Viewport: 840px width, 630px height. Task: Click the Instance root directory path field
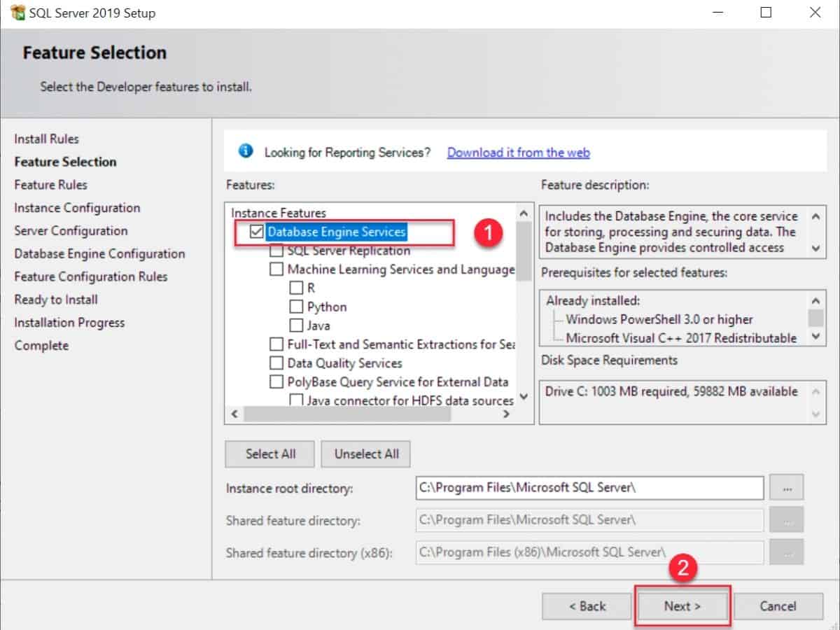click(x=589, y=488)
